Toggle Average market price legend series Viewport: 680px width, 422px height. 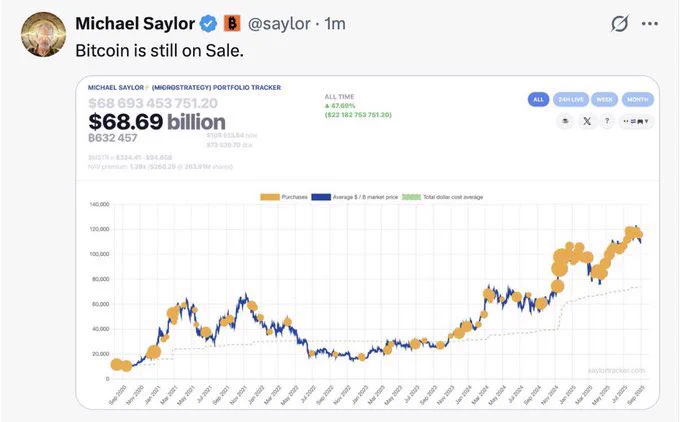[354, 197]
